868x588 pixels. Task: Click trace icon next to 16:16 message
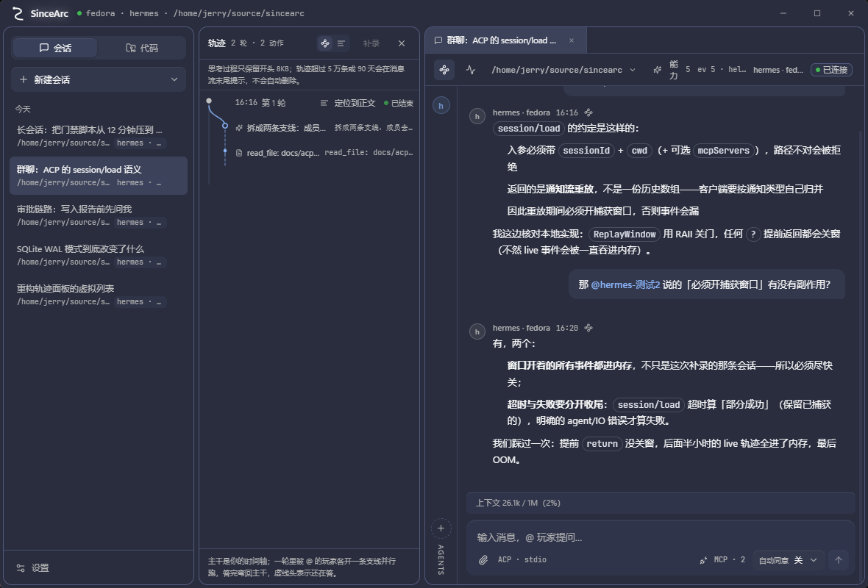pyautogui.click(x=588, y=112)
